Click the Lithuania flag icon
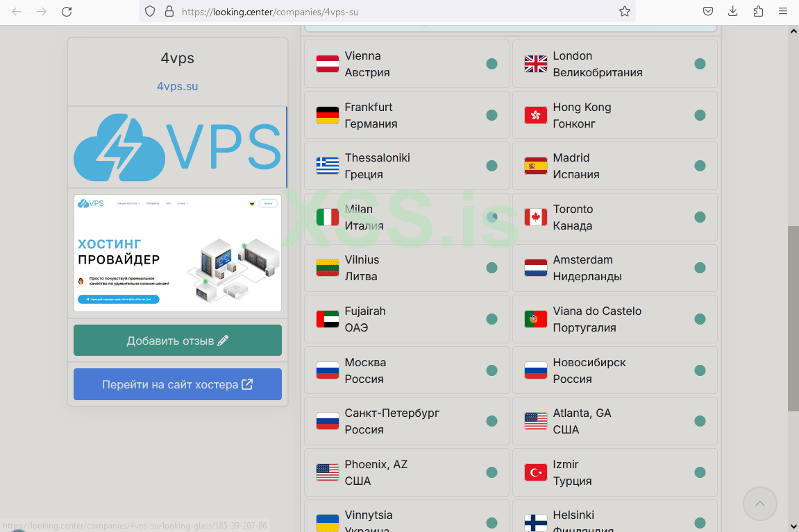Viewport: 799px width, 532px height. (x=327, y=268)
